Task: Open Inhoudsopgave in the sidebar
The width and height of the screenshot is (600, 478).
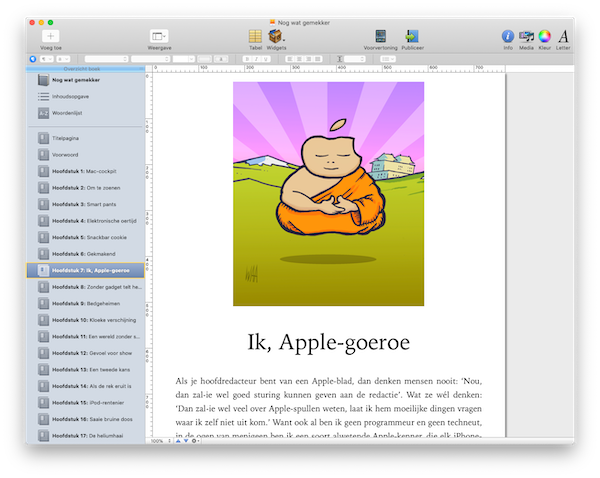Action: 85,96
